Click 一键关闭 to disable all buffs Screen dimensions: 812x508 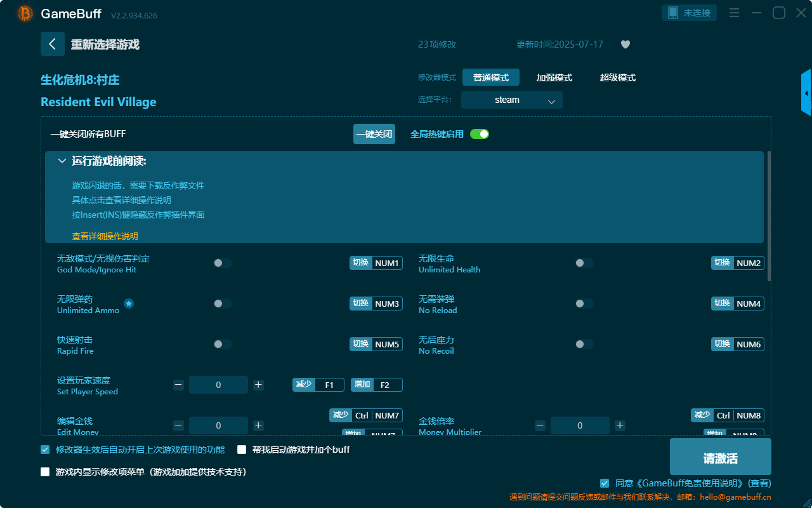pos(374,134)
